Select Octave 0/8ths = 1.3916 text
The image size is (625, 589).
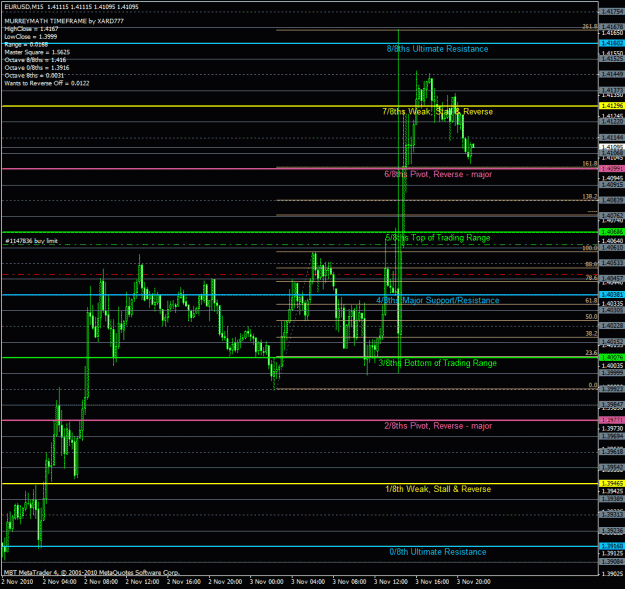click(37, 68)
